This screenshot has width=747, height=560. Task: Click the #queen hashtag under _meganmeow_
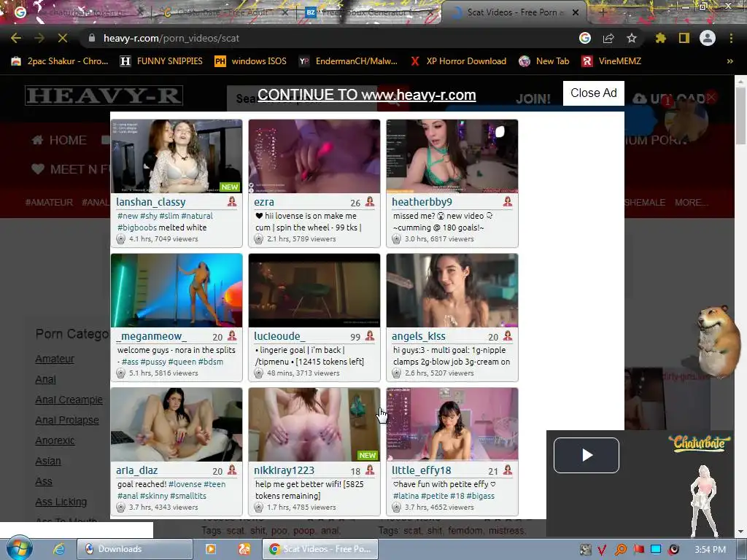coord(182,362)
